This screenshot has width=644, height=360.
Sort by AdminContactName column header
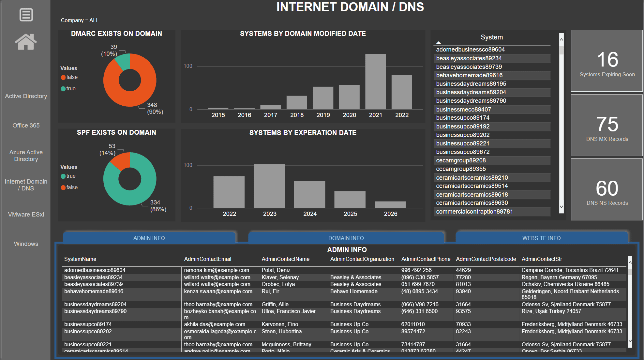[285, 259]
